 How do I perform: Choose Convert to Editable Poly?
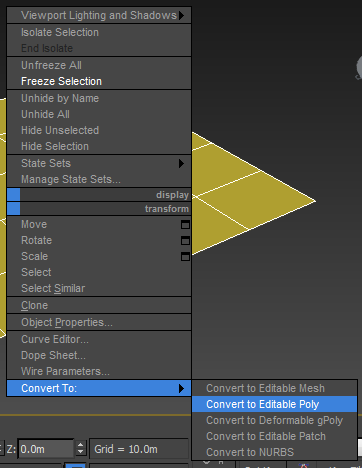click(x=274, y=404)
